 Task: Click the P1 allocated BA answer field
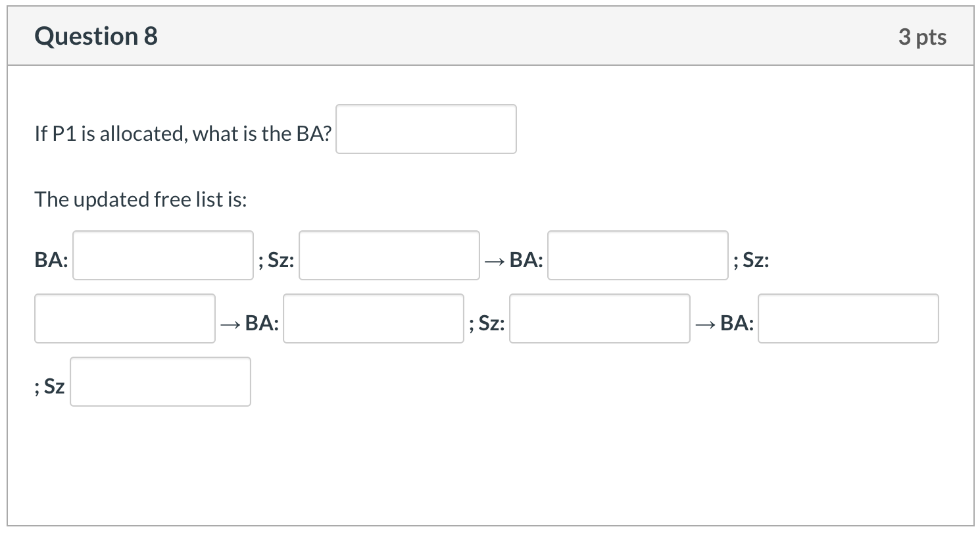coord(426,129)
